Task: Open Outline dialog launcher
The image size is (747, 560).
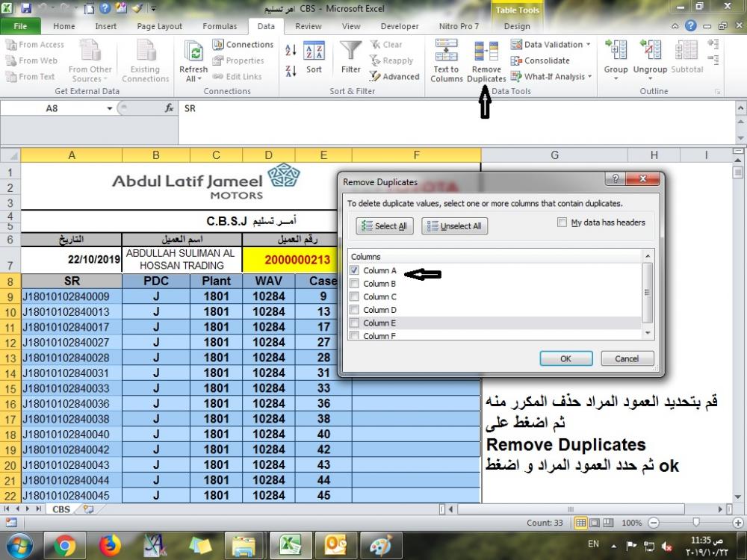Action: (x=717, y=91)
